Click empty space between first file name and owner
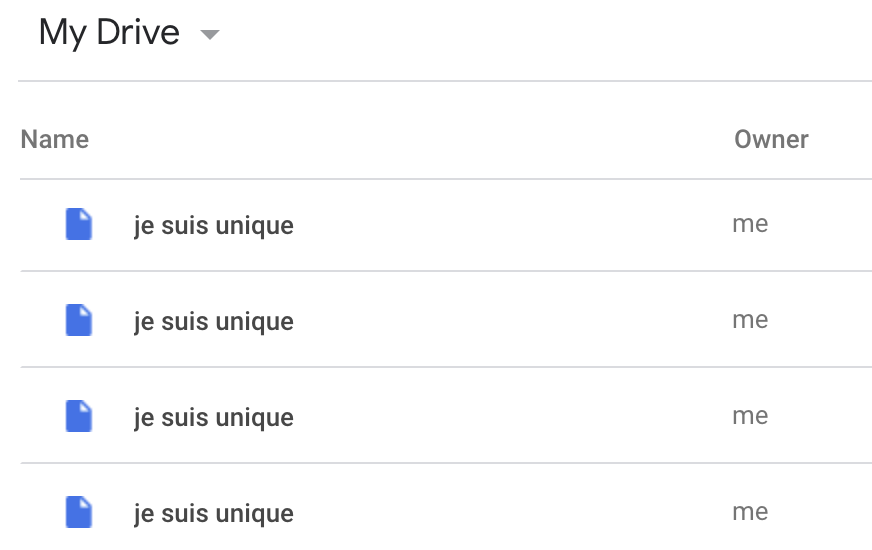The height and width of the screenshot is (550, 872). point(510,225)
